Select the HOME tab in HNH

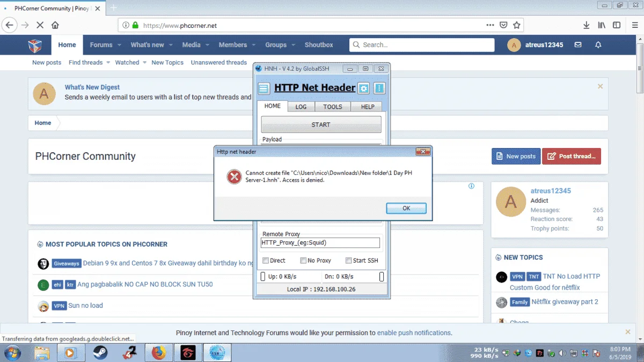pos(273,106)
